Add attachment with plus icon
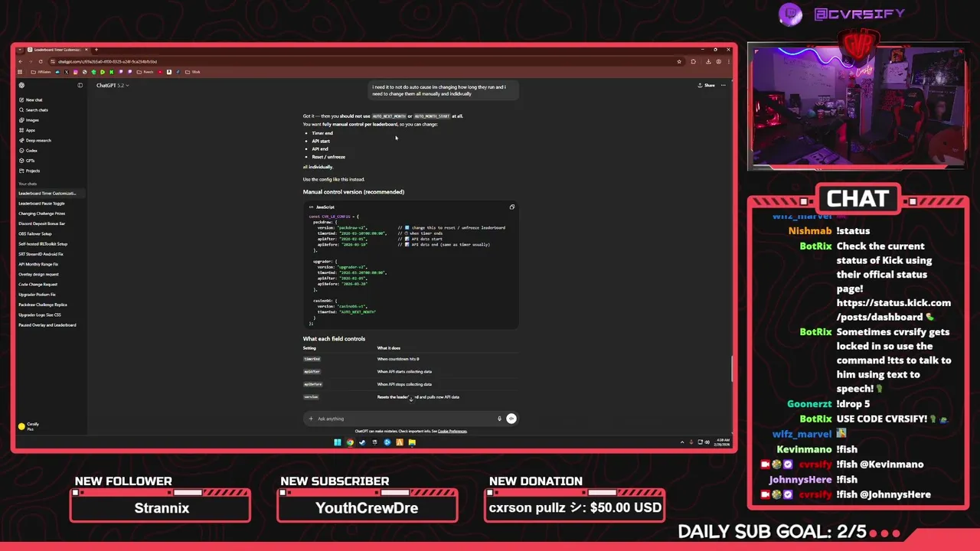Viewport: 980px width, 551px height. click(x=311, y=419)
